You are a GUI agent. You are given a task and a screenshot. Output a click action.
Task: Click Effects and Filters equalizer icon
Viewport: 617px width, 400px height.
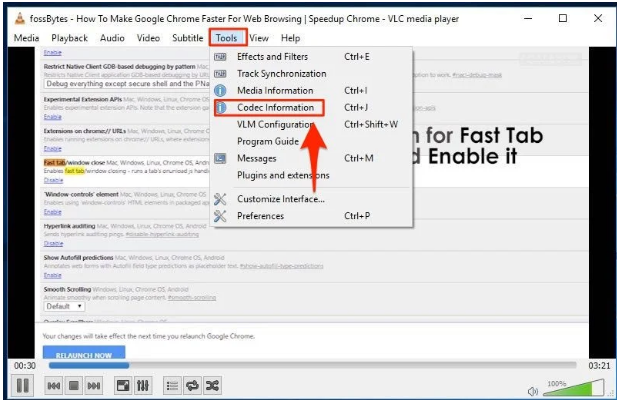click(x=220, y=57)
